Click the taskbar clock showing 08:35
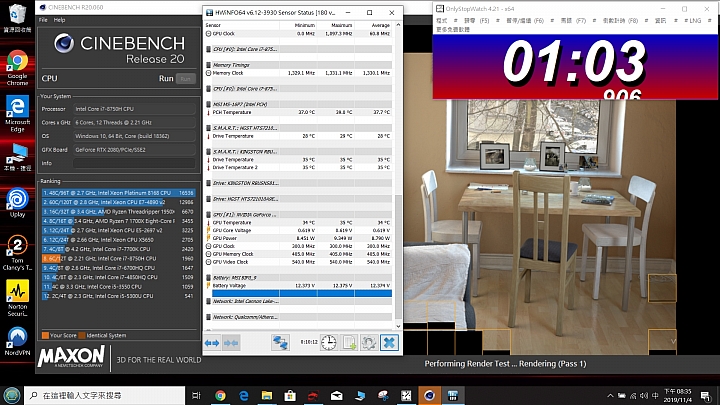The width and height of the screenshot is (720, 405). (677, 395)
